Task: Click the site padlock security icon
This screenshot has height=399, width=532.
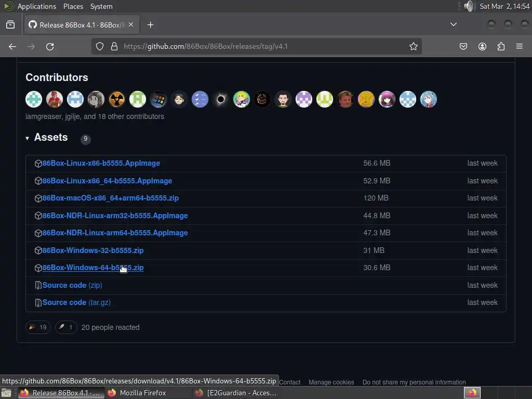Action: click(114, 46)
